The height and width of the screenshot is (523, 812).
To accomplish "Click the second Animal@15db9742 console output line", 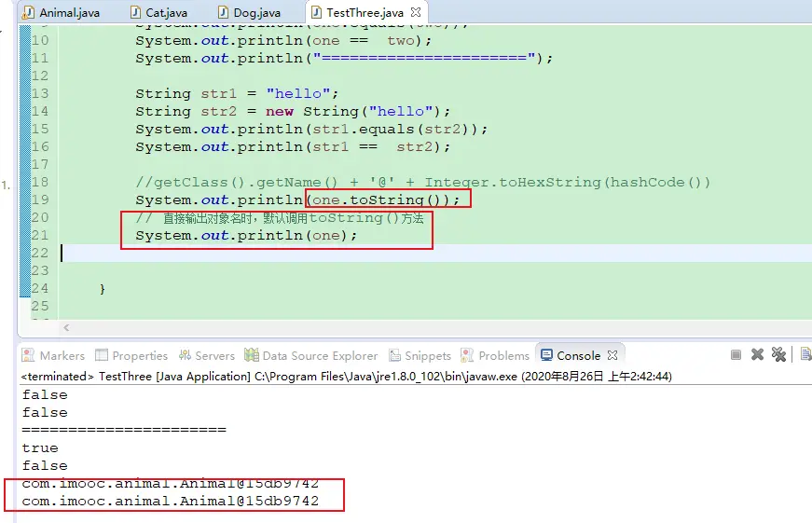I will (170, 501).
